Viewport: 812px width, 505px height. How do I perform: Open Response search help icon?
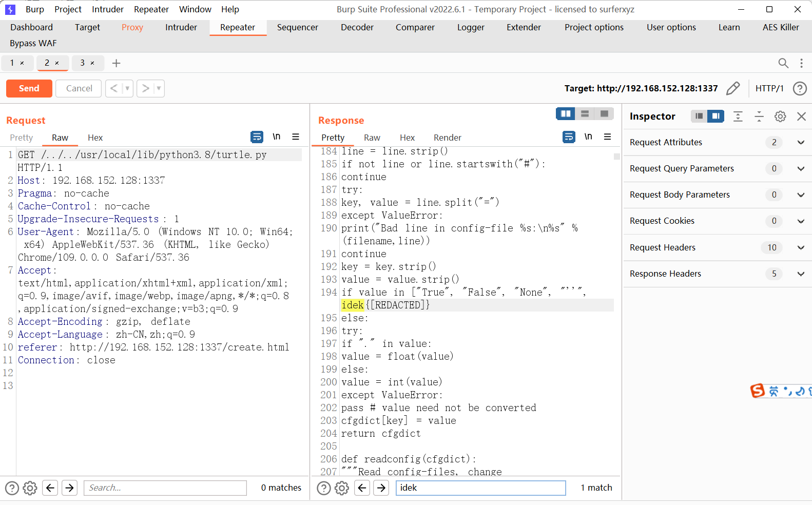[324, 488]
